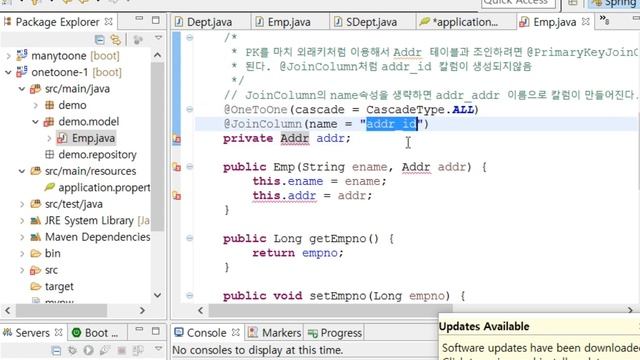Expand src/test/java folder
Image resolution: width=640 pixels, height=360 pixels.
click(x=22, y=204)
